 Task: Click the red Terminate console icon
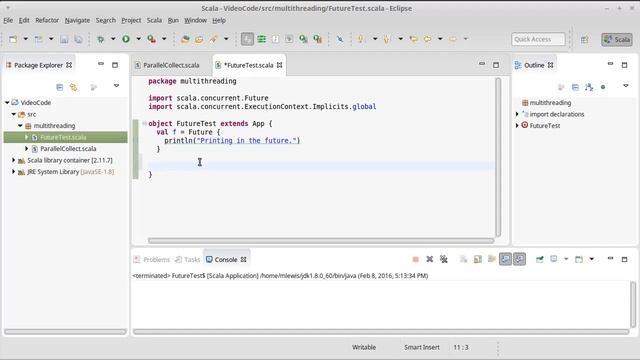(416, 259)
